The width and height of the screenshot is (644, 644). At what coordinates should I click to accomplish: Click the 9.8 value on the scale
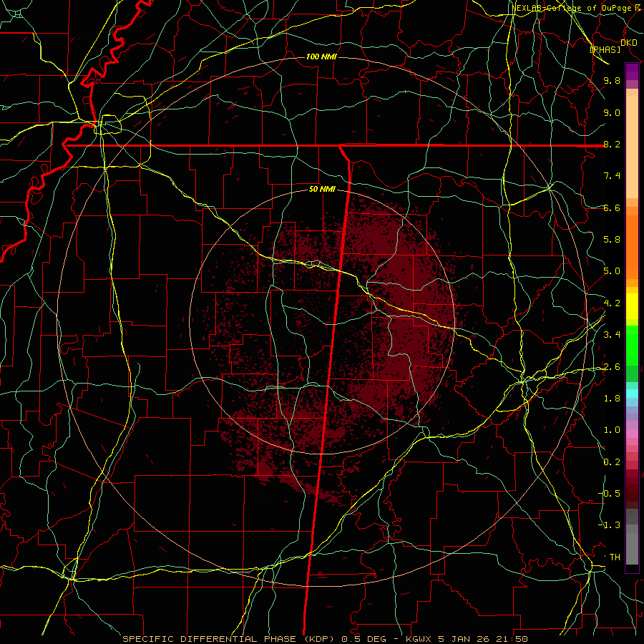612,81
